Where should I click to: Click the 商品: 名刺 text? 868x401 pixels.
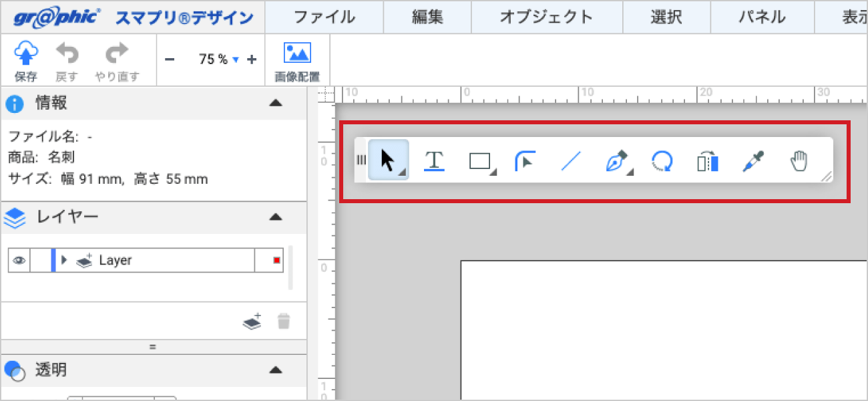(x=41, y=158)
